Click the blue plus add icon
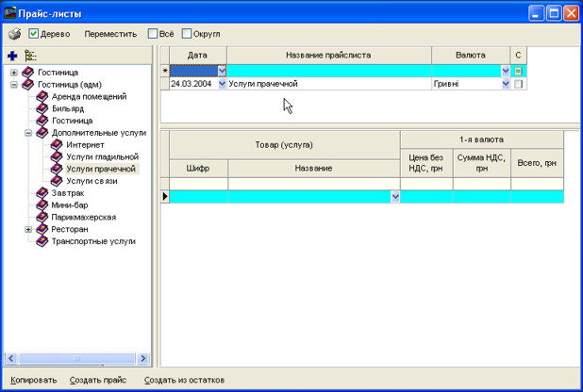Screen dimensions: 583x392 pyautogui.click(x=12, y=56)
